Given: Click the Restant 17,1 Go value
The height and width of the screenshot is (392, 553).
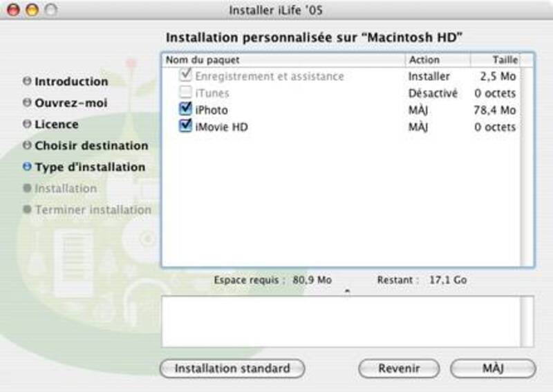Looking at the screenshot, I should pos(448,280).
